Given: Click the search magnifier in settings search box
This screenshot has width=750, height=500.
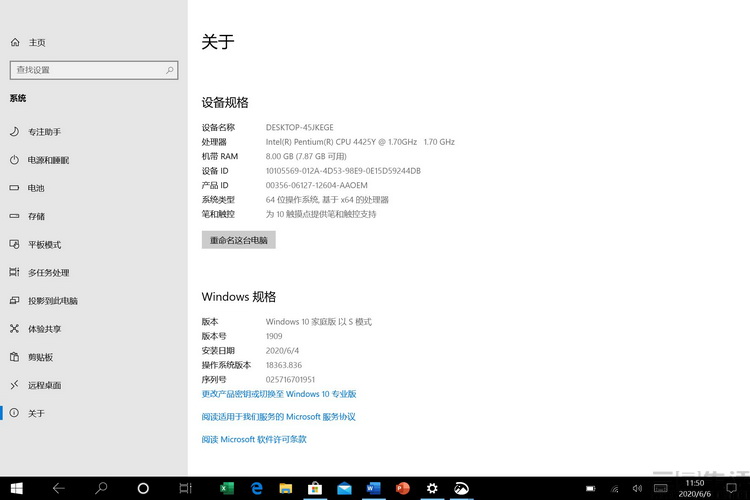Looking at the screenshot, I should tap(169, 70).
